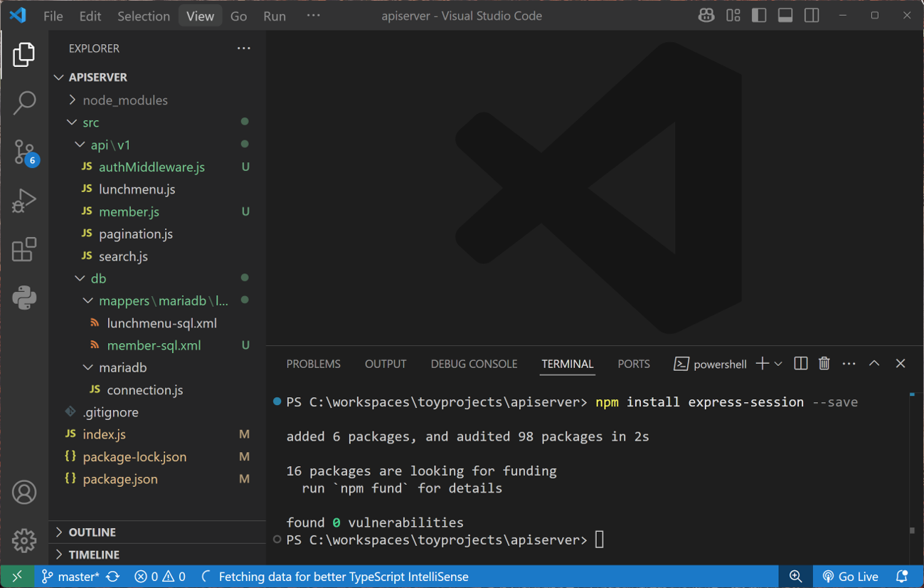The image size is (924, 588).
Task: Open package.json file
Action: tap(157, 479)
